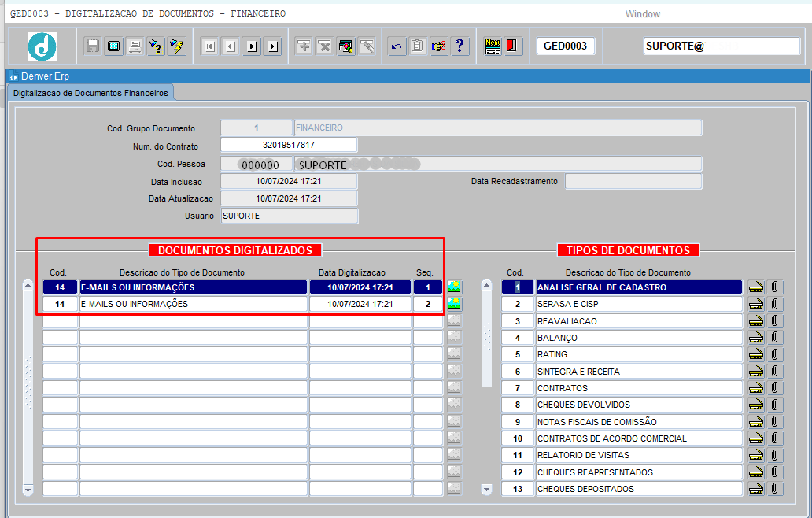
Task: Select SINTEGRA E RECEITA document type
Action: [x=639, y=371]
